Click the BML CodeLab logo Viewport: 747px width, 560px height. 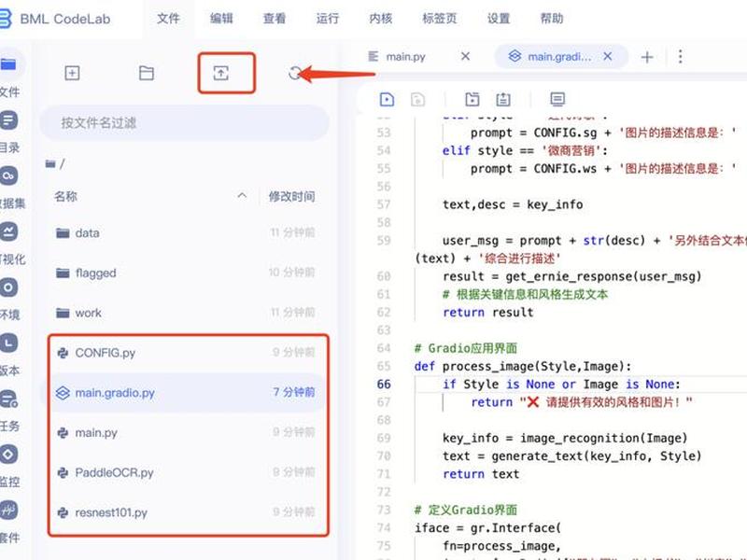(x=55, y=19)
